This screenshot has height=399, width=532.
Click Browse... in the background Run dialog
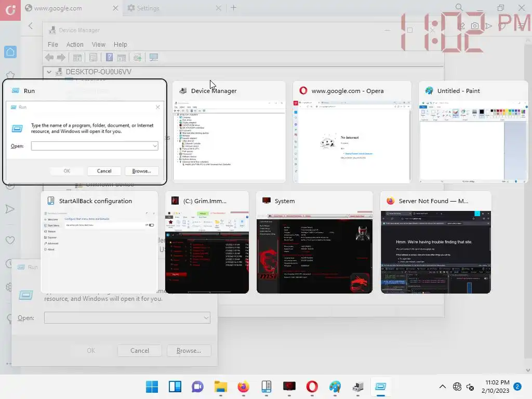pyautogui.click(x=189, y=351)
